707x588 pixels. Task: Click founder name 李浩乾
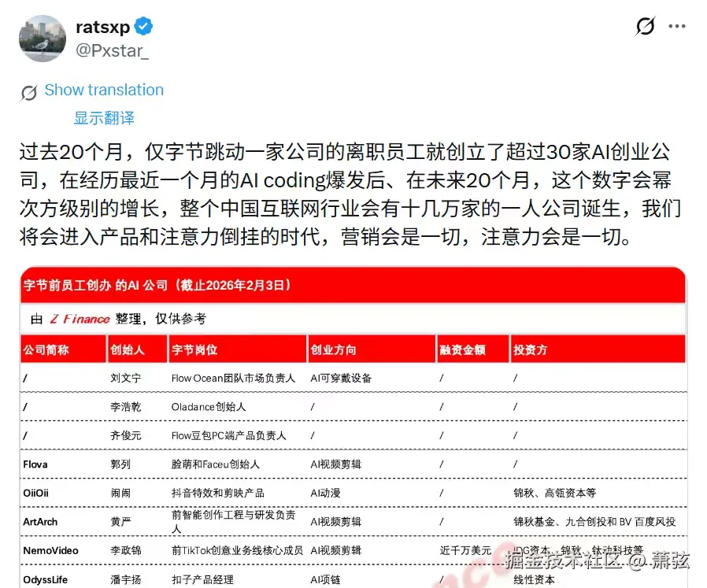126,407
